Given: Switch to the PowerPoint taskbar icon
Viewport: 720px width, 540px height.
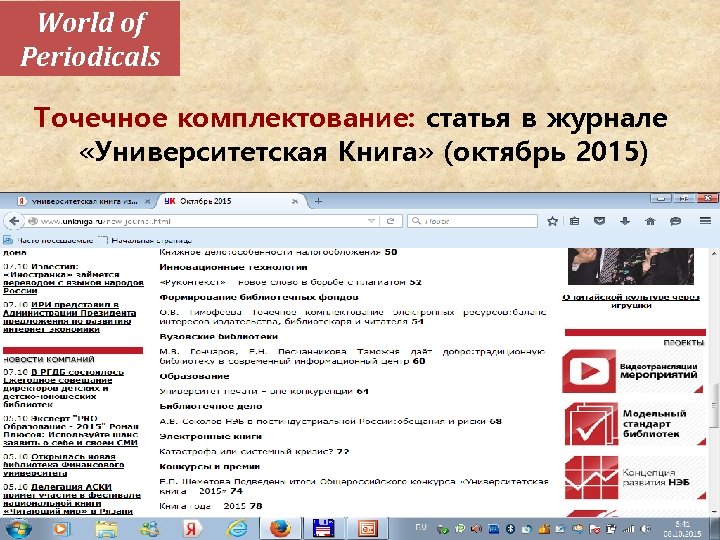Looking at the screenshot, I should (367, 529).
